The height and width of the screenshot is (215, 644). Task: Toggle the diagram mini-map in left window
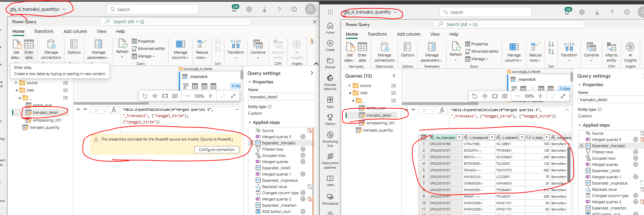[x=175, y=96]
